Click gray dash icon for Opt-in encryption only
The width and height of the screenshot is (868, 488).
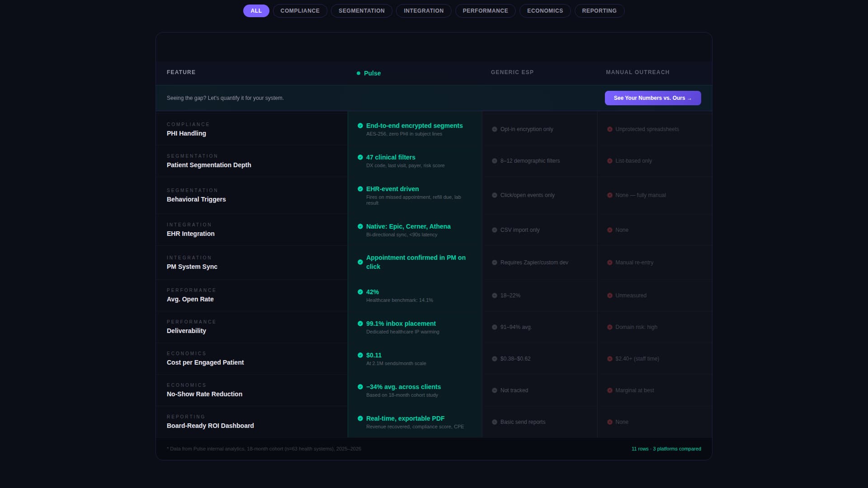pyautogui.click(x=495, y=129)
